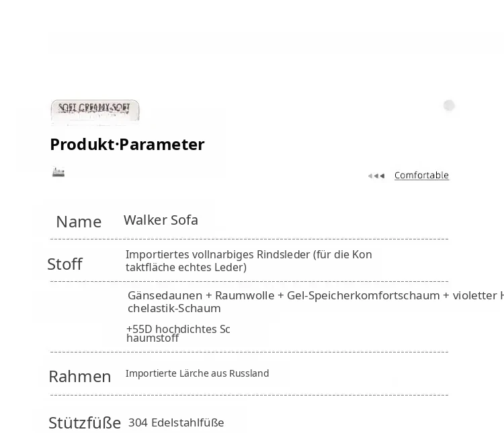Click the SOFT CREAMY-SOFT badge
The image size is (504, 446).
[95, 110]
